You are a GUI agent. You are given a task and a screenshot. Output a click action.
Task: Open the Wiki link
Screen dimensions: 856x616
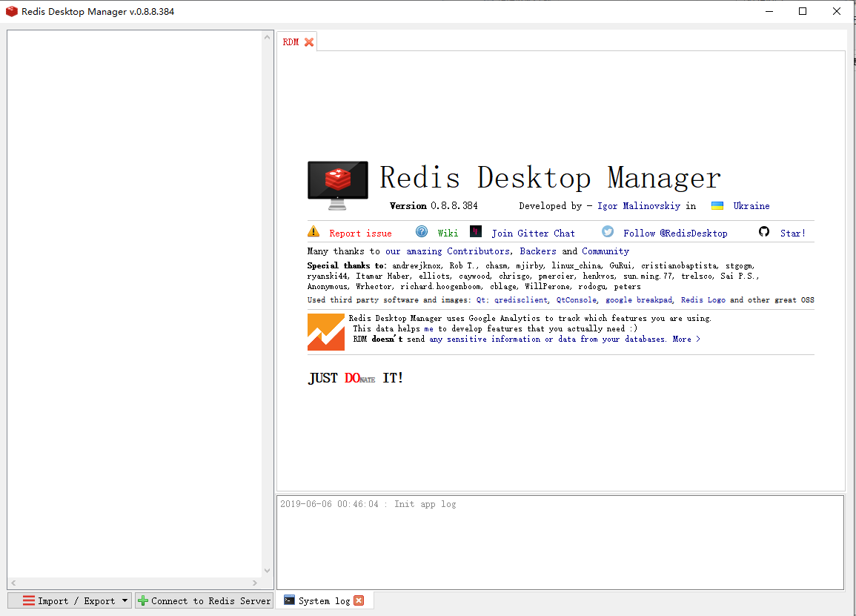[448, 234]
